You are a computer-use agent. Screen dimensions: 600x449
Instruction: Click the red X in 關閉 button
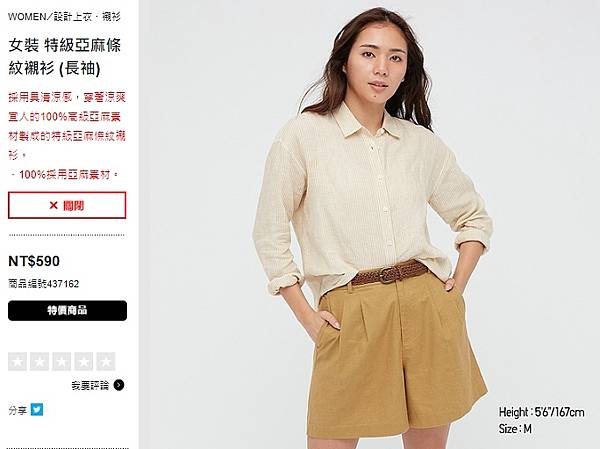tap(54, 206)
